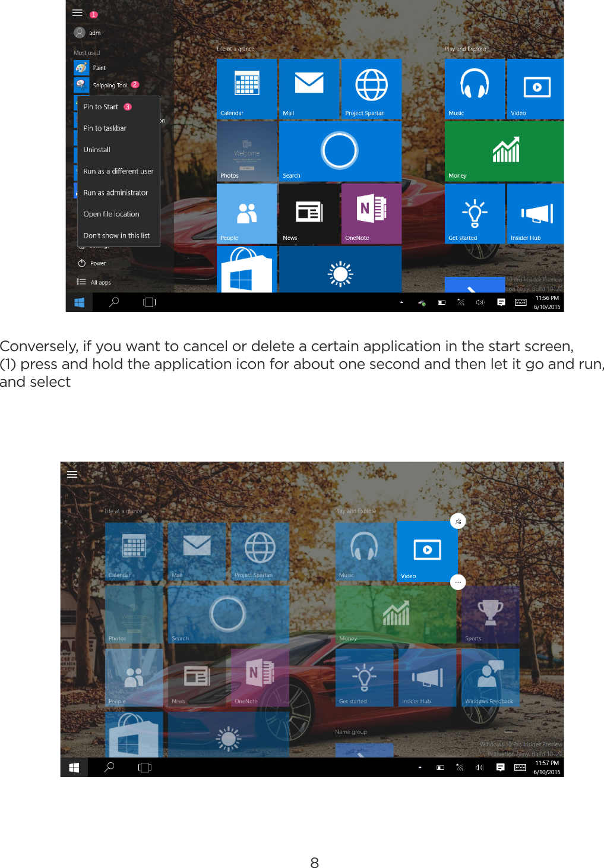Image resolution: width=604 pixels, height=868 pixels.
Task: Select Snipping Tool in Most used list
Action: point(102,85)
